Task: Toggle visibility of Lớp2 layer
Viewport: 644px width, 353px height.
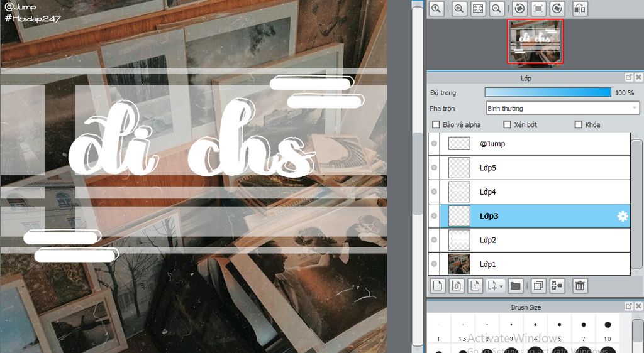Action: [x=434, y=240]
